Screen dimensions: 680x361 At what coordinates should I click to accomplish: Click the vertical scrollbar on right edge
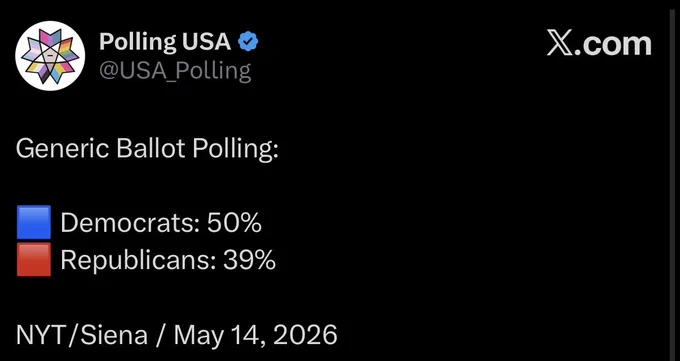[671, 180]
